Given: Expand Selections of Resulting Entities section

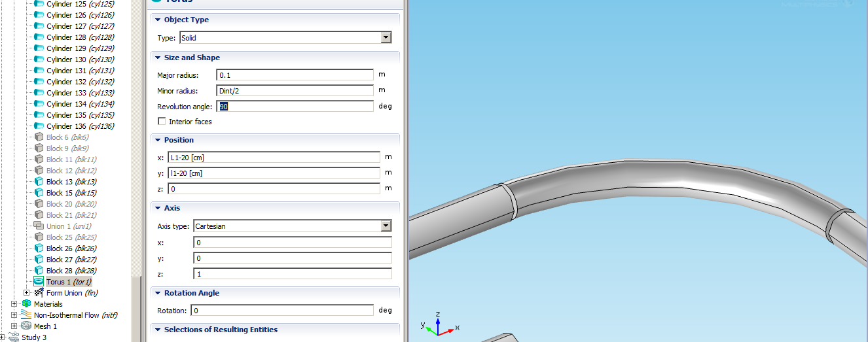Looking at the screenshot, I should (158, 330).
